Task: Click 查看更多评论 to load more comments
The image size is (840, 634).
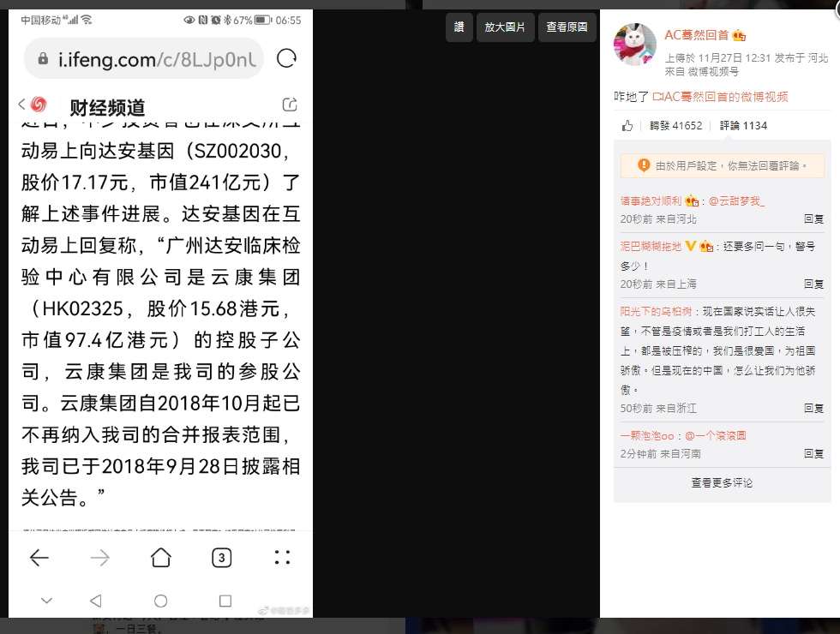Action: (722, 483)
